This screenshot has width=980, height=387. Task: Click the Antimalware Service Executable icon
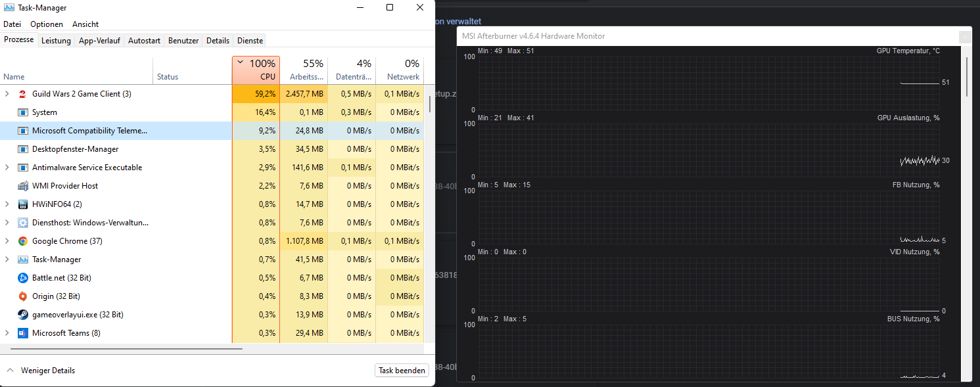[22, 168]
